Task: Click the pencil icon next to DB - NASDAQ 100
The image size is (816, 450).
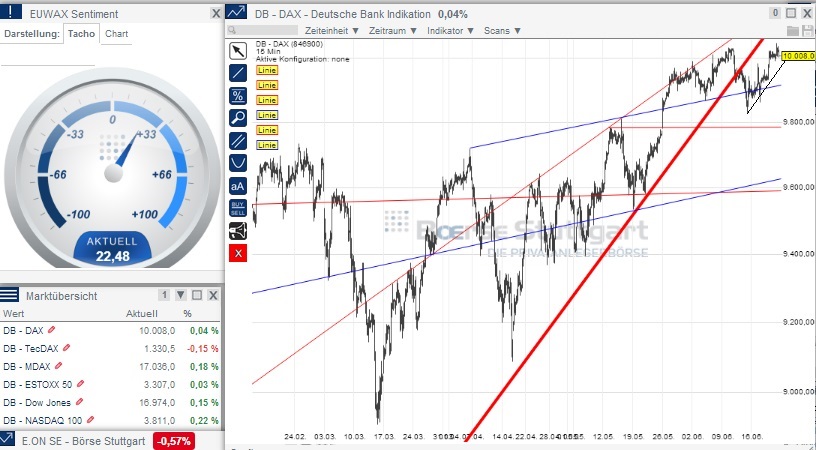Action: (91, 419)
